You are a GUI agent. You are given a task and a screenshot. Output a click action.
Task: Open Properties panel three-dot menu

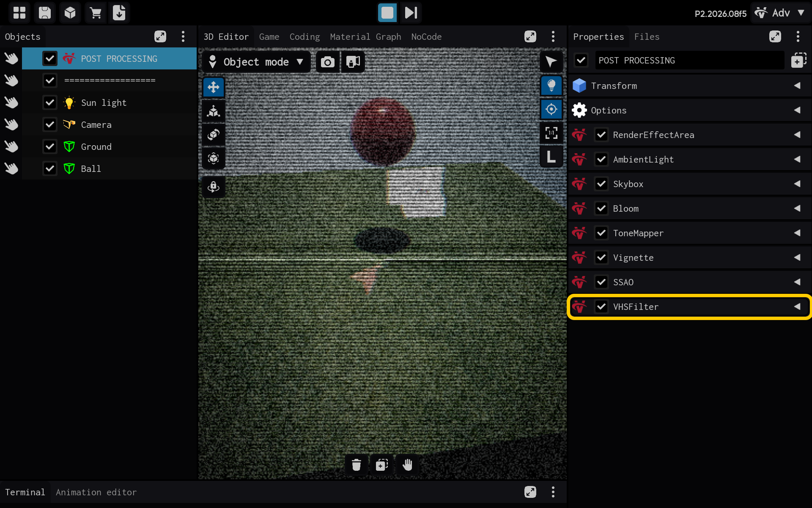tap(798, 36)
